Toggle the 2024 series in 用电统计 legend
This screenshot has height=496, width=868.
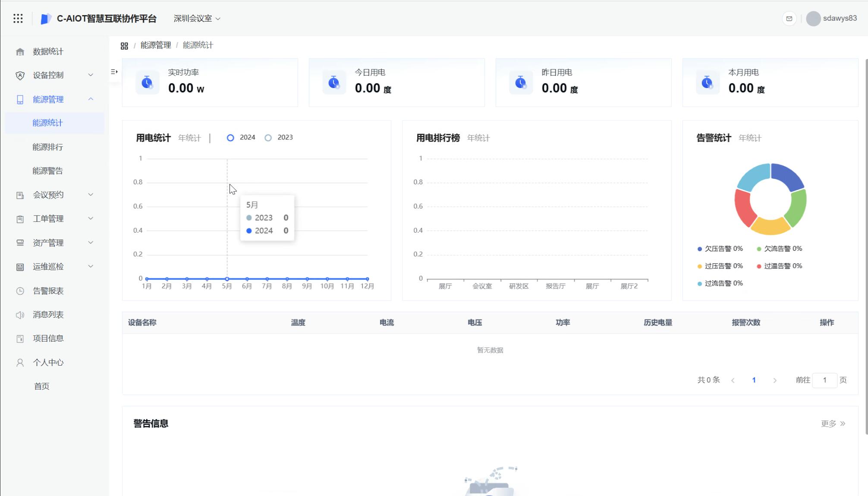(x=241, y=138)
